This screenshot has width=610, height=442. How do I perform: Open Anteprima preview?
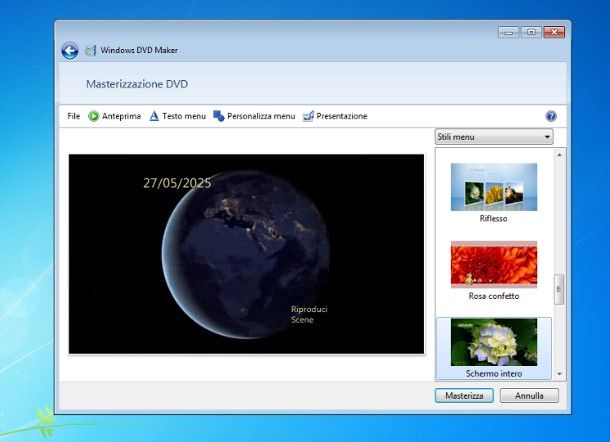(114, 116)
